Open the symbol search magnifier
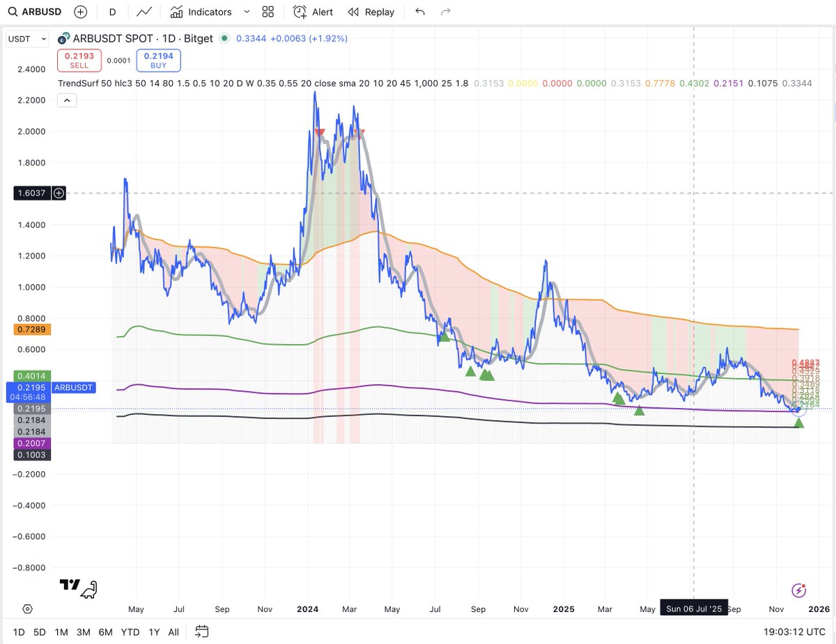Image resolution: width=836 pixels, height=644 pixels. [13, 11]
